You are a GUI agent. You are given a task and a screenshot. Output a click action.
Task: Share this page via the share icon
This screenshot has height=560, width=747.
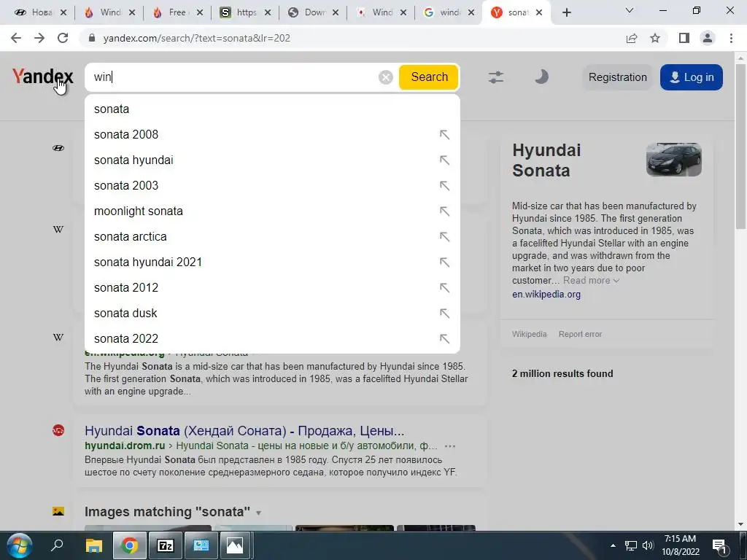coord(632,38)
